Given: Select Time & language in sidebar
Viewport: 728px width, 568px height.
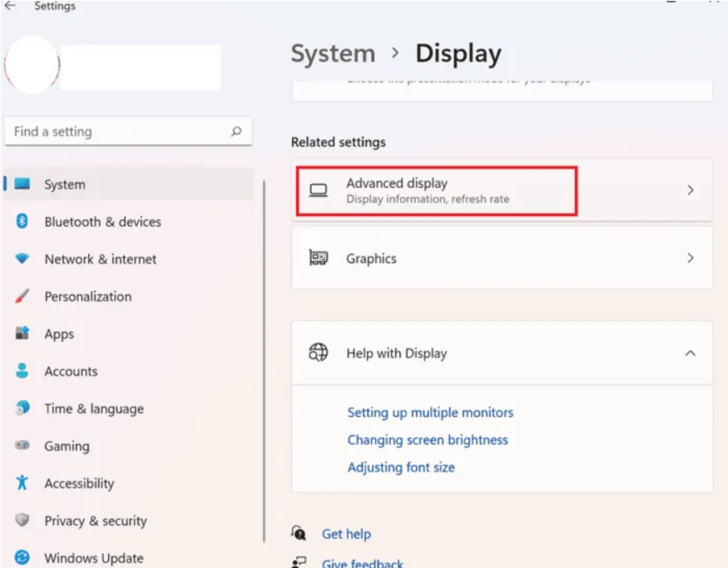Looking at the screenshot, I should coord(93,409).
